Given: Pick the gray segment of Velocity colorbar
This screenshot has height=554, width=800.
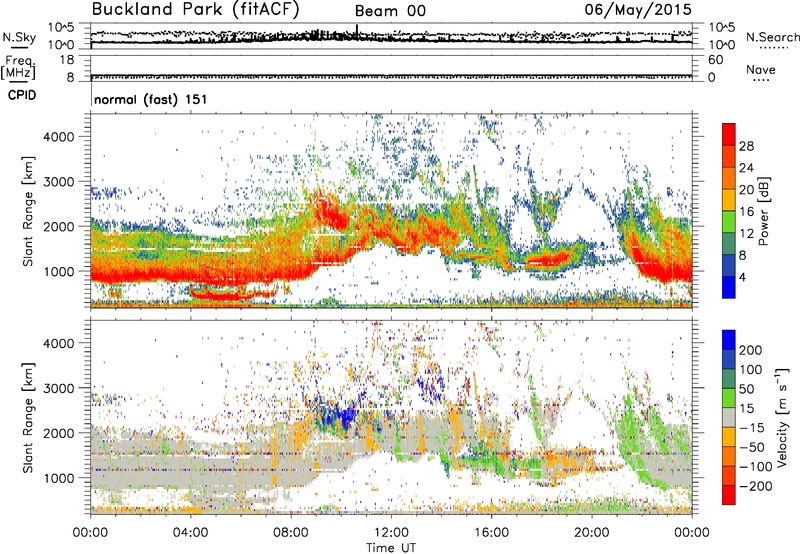Looking at the screenshot, I should pyautogui.click(x=729, y=417).
